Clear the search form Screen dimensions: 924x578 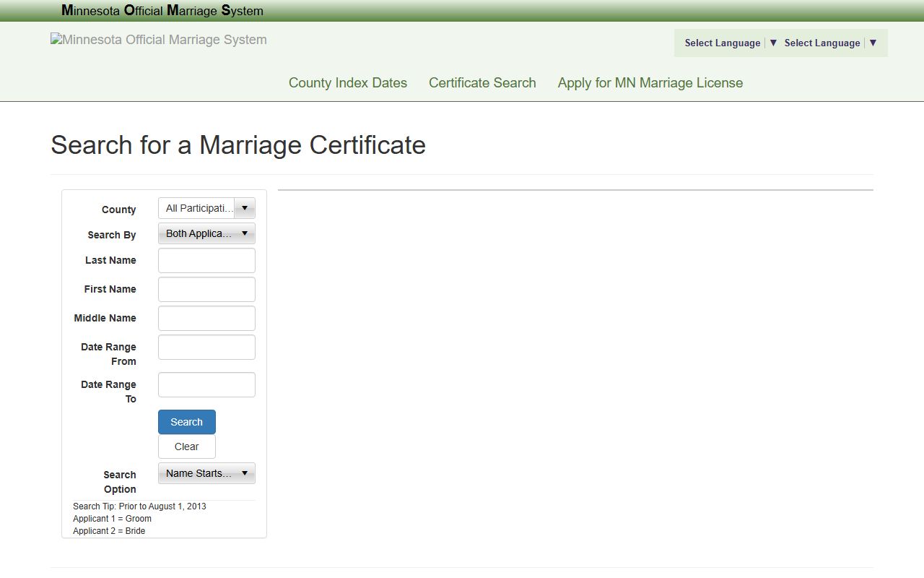pyautogui.click(x=187, y=447)
